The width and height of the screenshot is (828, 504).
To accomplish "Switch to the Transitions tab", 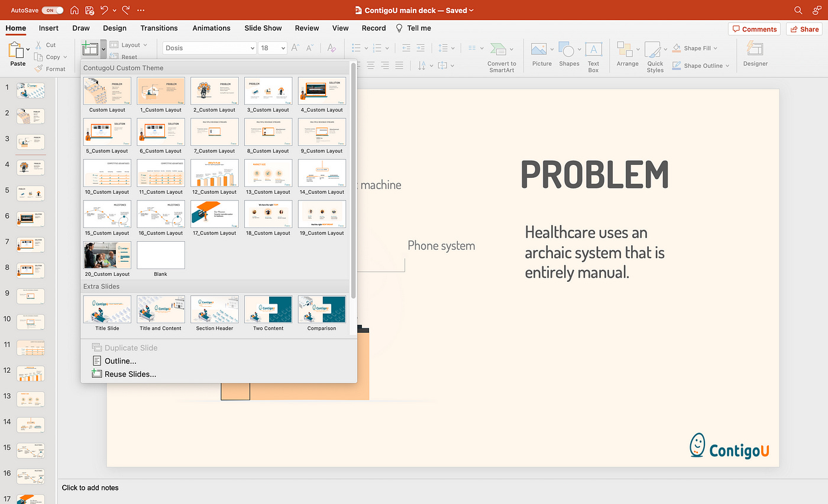I will (159, 28).
